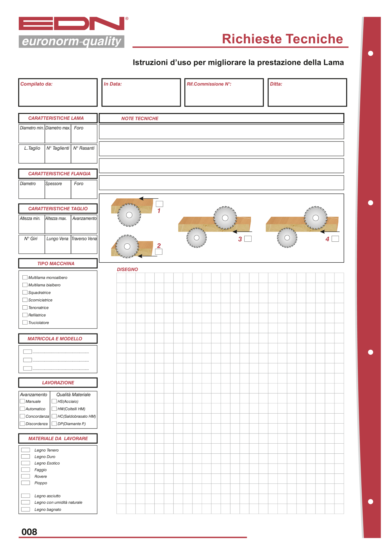Check the Multilama bialbero option

pos(25,285)
